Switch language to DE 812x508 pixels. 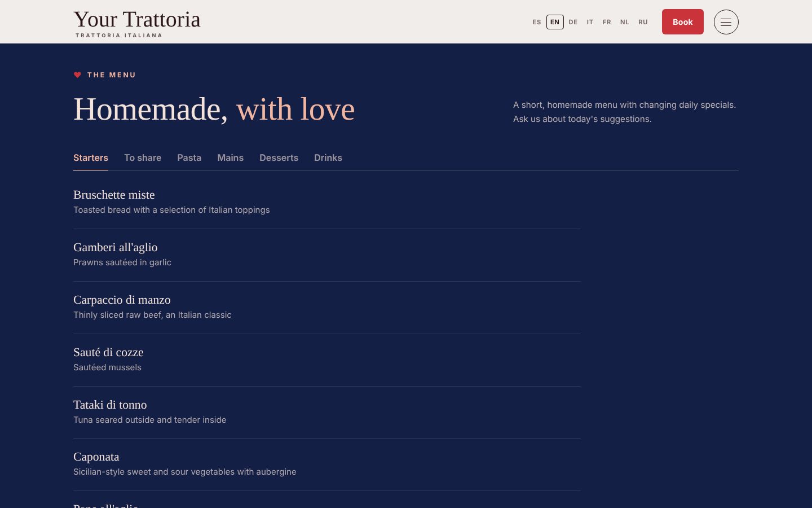[573, 22]
